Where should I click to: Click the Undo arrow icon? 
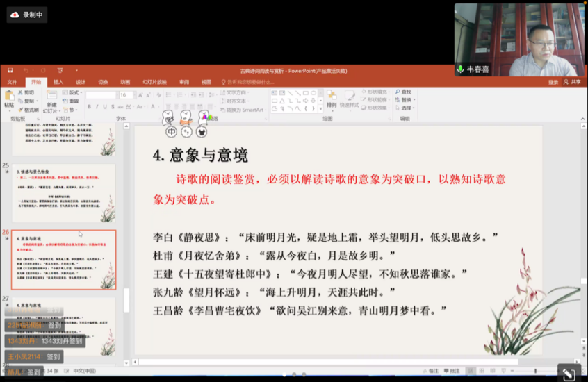tap(26, 70)
